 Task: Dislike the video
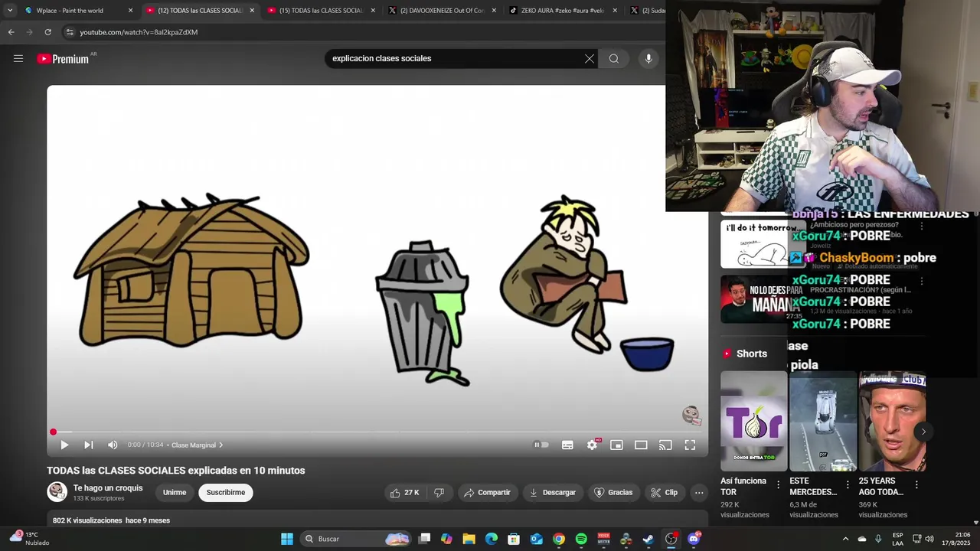click(439, 492)
